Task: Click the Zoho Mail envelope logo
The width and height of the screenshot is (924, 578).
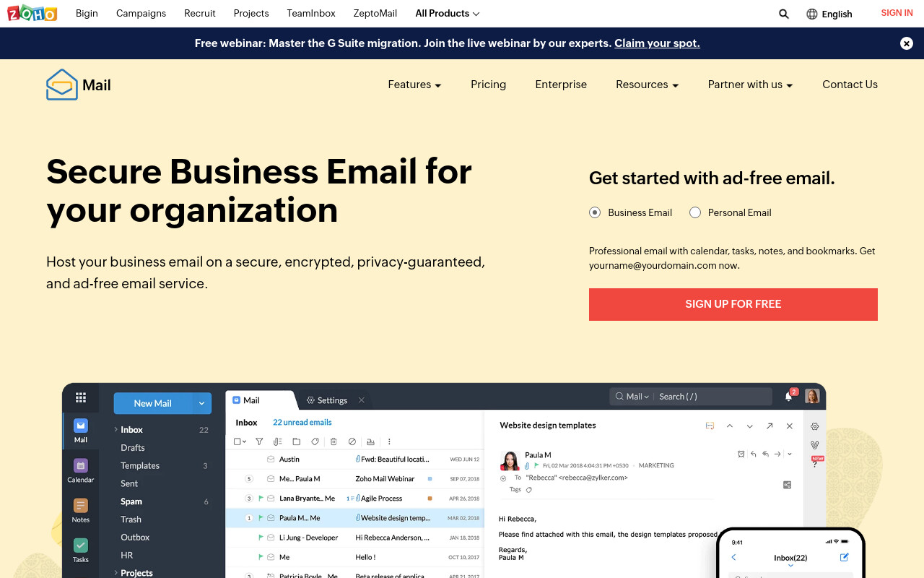Action: point(61,85)
